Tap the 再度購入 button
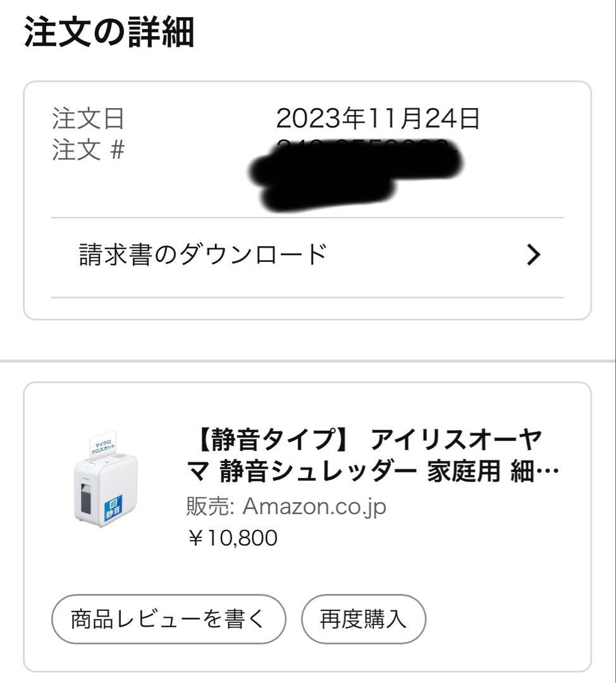Viewport: 616px width, 683px height. [x=363, y=618]
